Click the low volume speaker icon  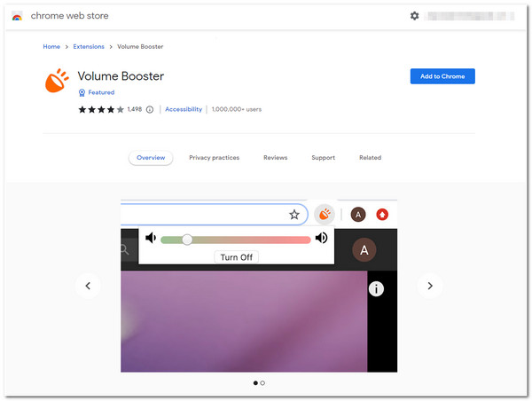[151, 238]
